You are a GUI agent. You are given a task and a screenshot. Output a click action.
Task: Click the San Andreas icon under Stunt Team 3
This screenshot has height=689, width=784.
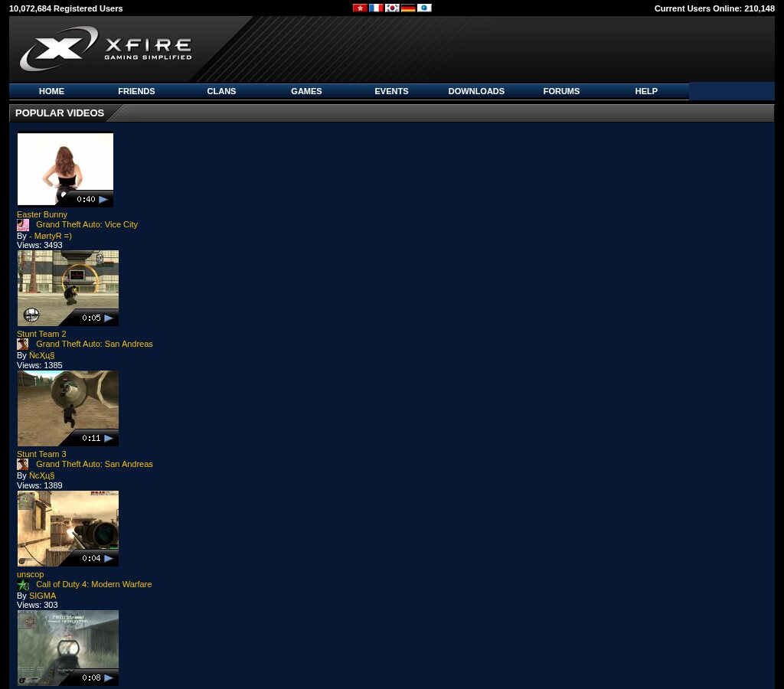coord(23,465)
